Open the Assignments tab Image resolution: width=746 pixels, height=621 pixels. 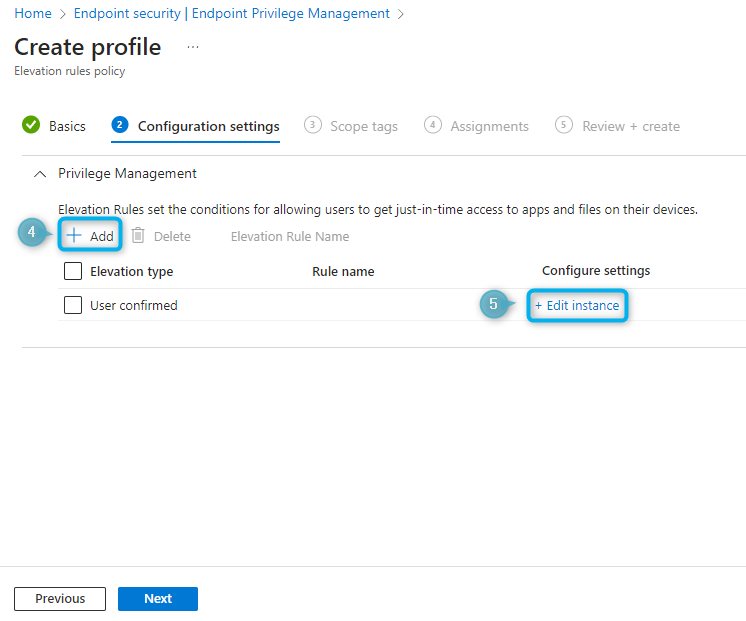coord(489,127)
